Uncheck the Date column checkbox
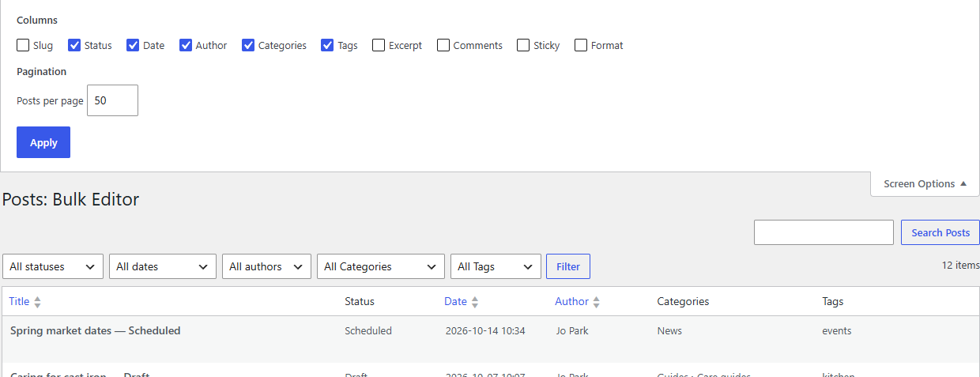Screen dimensions: 980x377 [133, 45]
